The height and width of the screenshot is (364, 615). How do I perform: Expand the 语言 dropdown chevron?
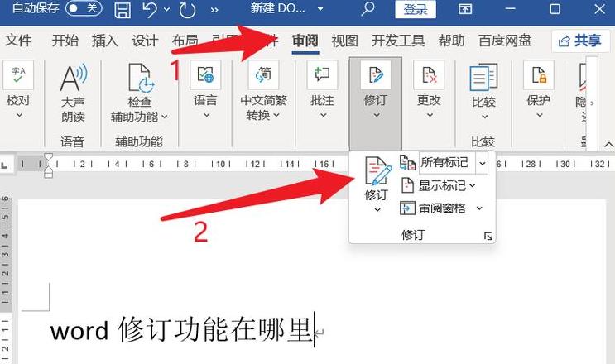coord(206,115)
